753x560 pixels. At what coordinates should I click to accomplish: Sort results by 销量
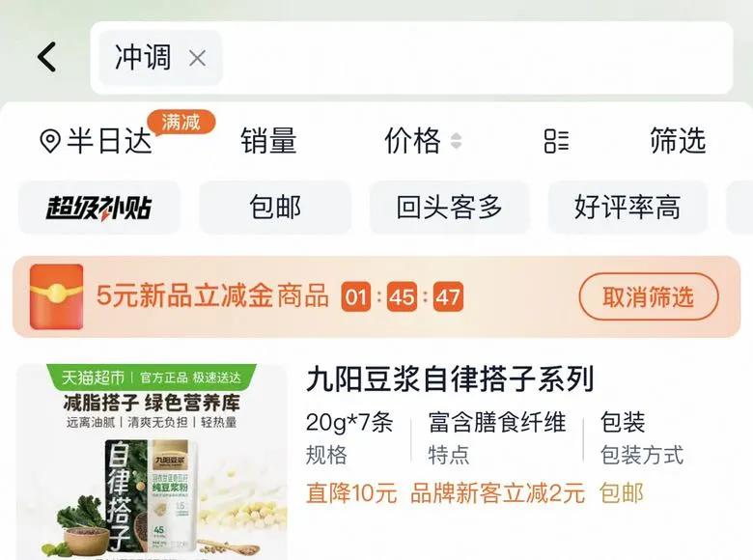tap(268, 141)
